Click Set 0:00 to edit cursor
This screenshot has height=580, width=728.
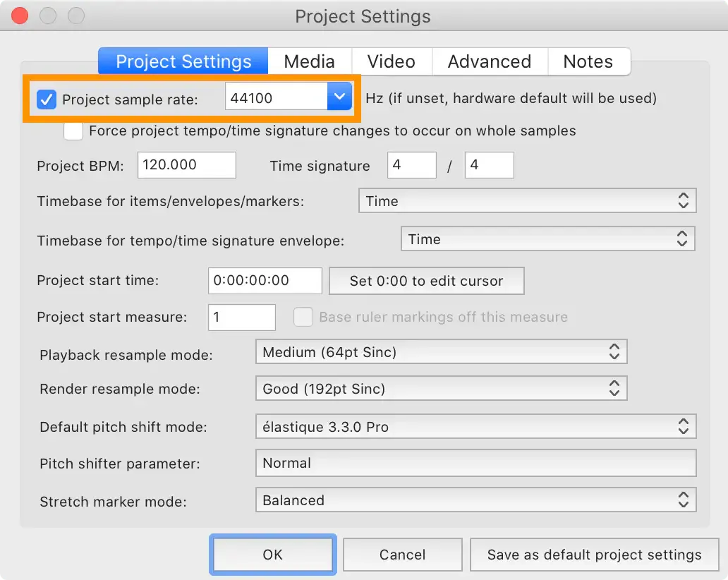pos(426,280)
